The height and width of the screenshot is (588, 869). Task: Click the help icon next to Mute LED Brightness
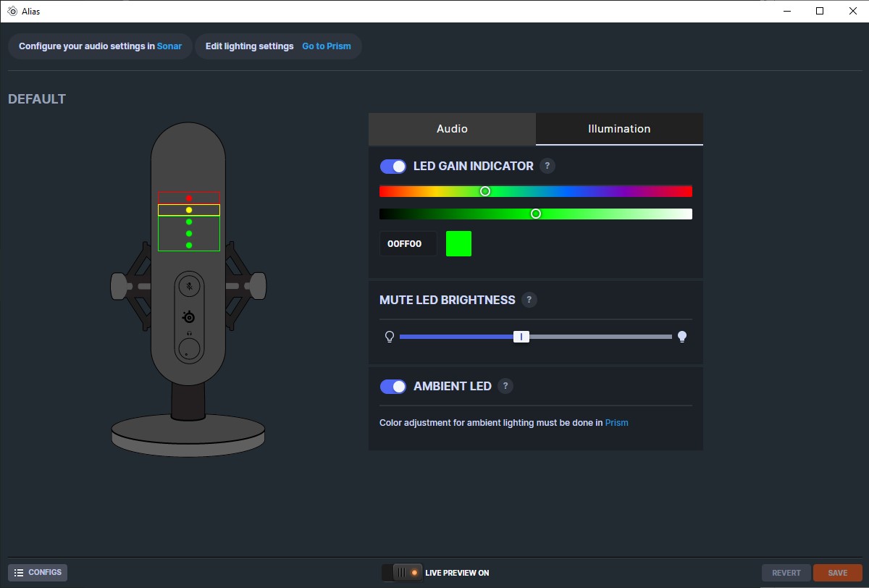pyautogui.click(x=529, y=300)
